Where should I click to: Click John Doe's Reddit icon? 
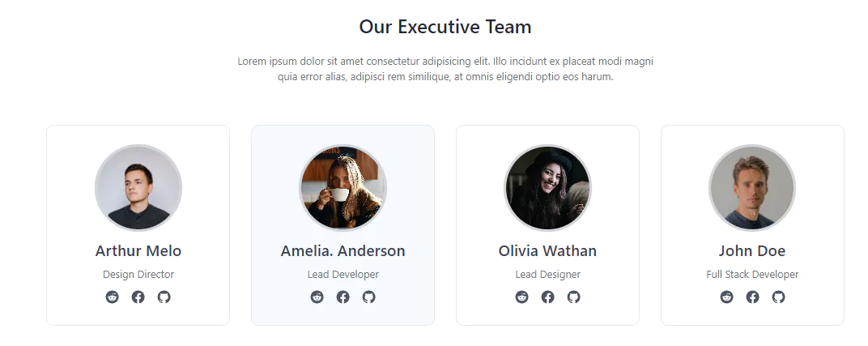[727, 297]
